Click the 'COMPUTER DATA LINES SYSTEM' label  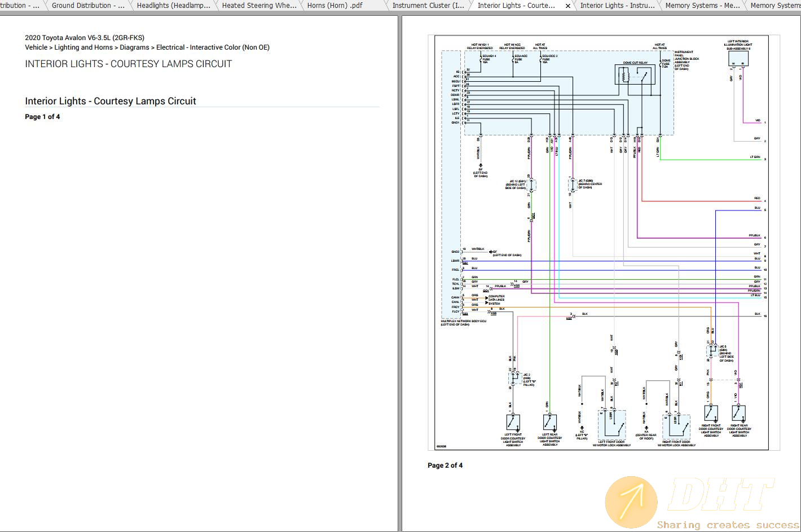click(x=496, y=300)
